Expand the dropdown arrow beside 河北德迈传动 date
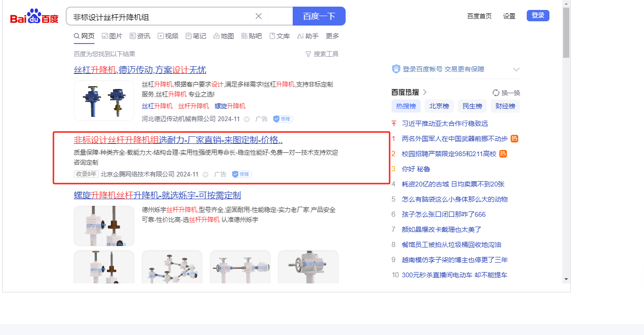The height and width of the screenshot is (335, 644). [246, 119]
